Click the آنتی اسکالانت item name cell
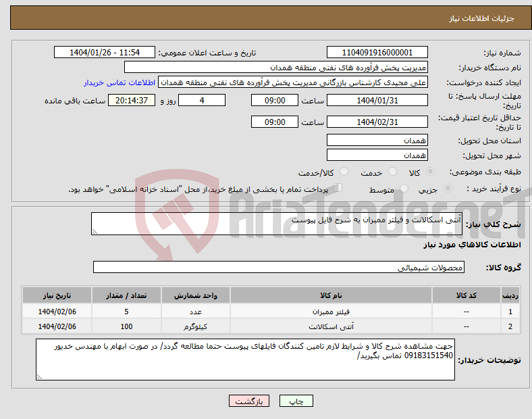The width and height of the screenshot is (532, 419). [331, 326]
